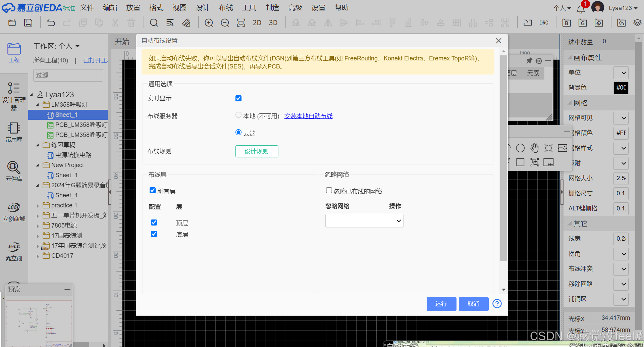644x347 pixels.
Task: Open 立创商城 LCSC in sidebar
Action: [x=14, y=212]
